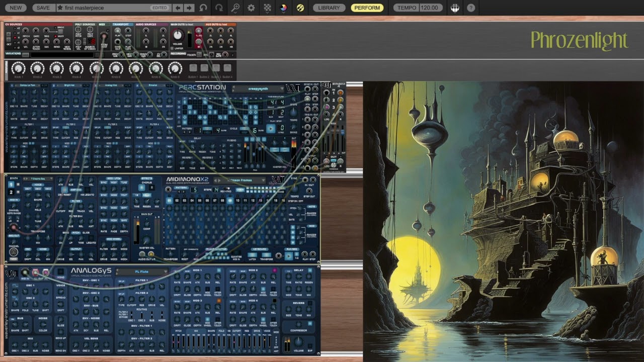The image size is (644, 362).
Task: Click the MidiMonoX2 MIDI DIN connector
Action: pos(14,252)
